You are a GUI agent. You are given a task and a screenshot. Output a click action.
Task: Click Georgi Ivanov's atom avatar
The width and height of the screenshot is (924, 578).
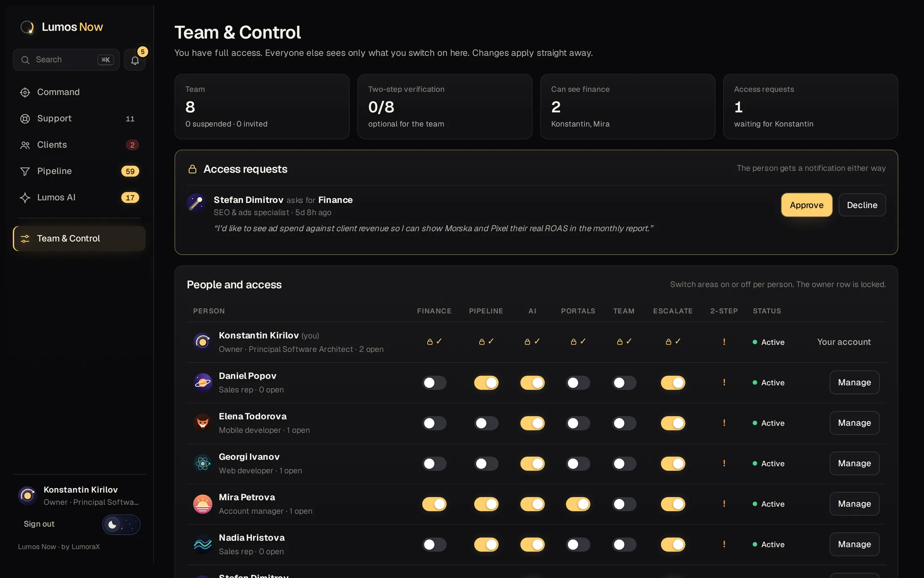[x=202, y=463]
